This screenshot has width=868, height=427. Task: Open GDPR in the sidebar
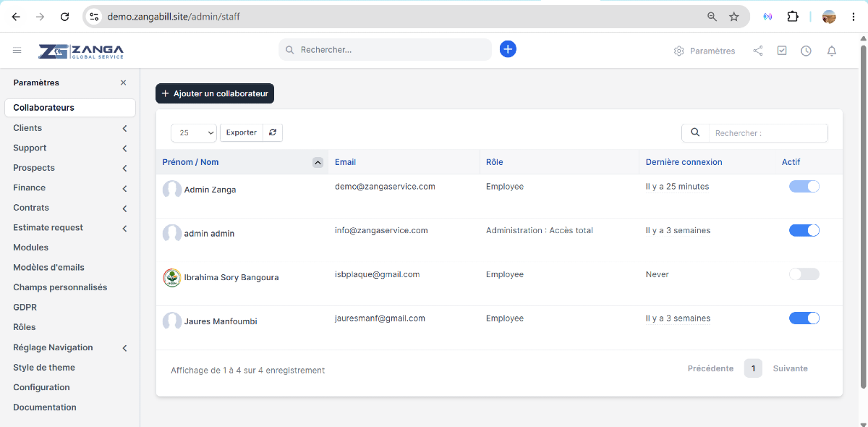[25, 308]
